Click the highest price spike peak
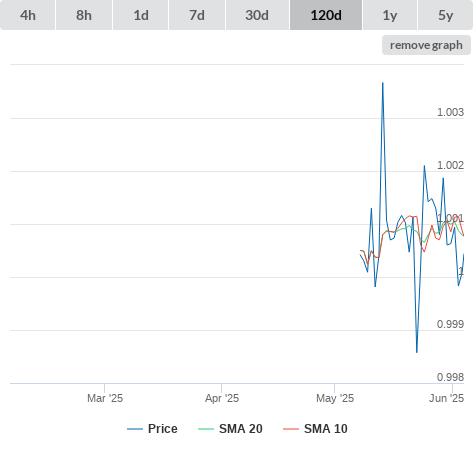 pos(383,83)
